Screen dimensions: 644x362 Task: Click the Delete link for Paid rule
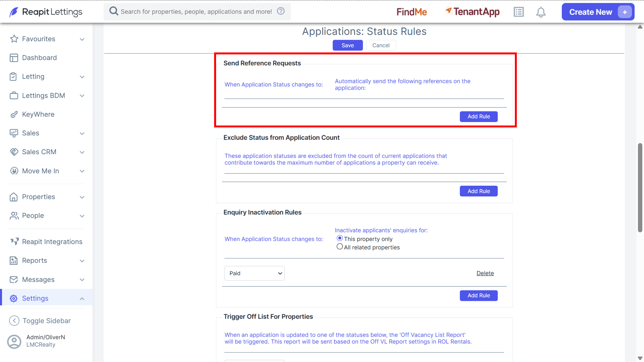point(485,273)
